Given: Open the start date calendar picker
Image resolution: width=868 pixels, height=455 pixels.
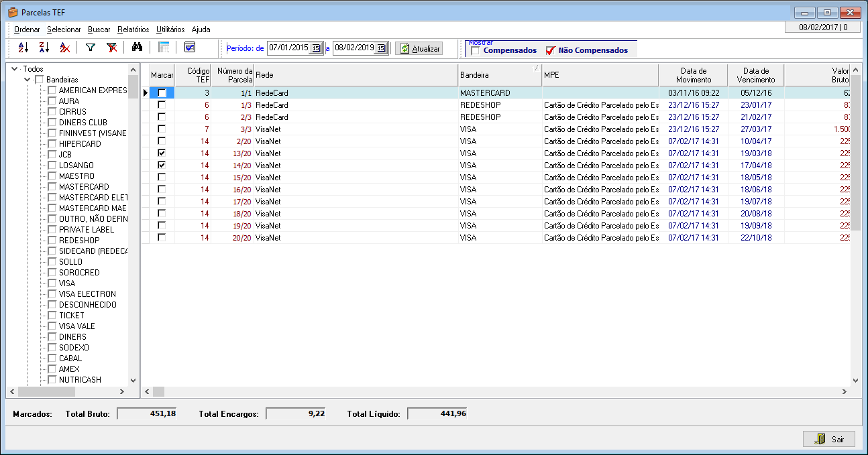Looking at the screenshot, I should pyautogui.click(x=316, y=48).
